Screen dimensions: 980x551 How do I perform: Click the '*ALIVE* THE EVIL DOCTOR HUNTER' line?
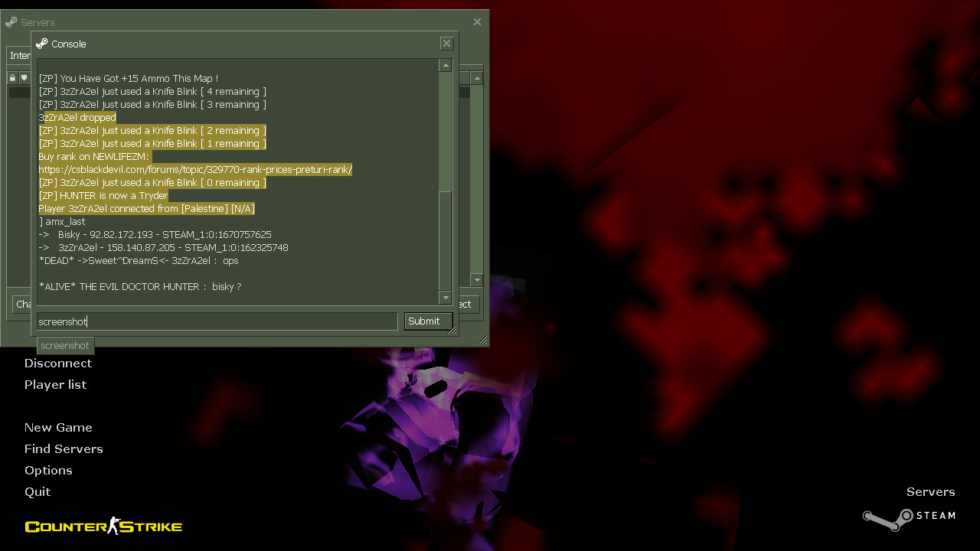[x=140, y=286]
